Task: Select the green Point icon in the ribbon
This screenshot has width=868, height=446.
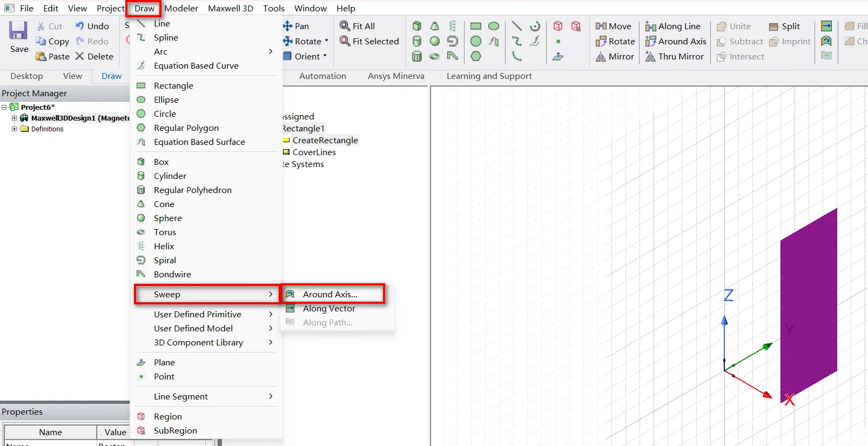Action: tap(558, 41)
